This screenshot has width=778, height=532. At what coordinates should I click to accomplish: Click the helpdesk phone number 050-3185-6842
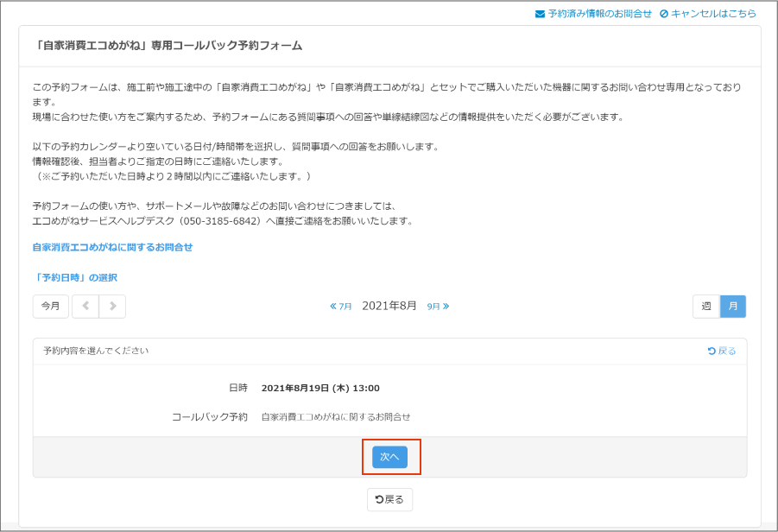point(220,221)
